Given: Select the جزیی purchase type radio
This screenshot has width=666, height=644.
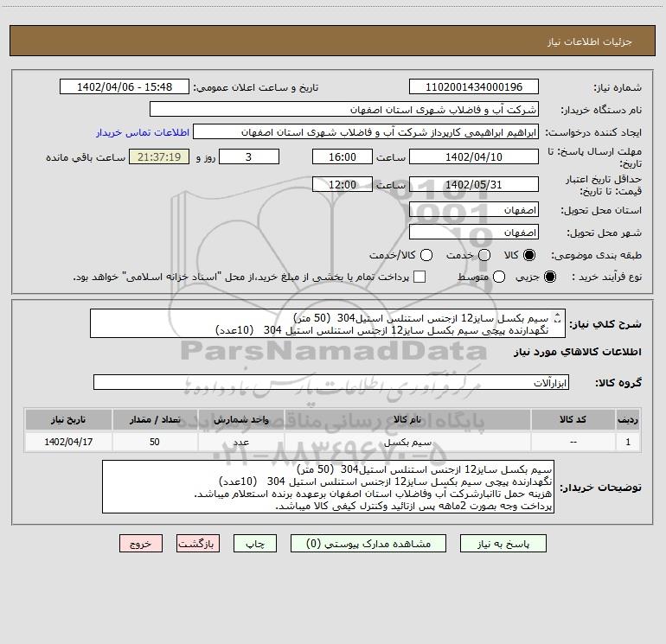Looking at the screenshot, I should pyautogui.click(x=549, y=277).
